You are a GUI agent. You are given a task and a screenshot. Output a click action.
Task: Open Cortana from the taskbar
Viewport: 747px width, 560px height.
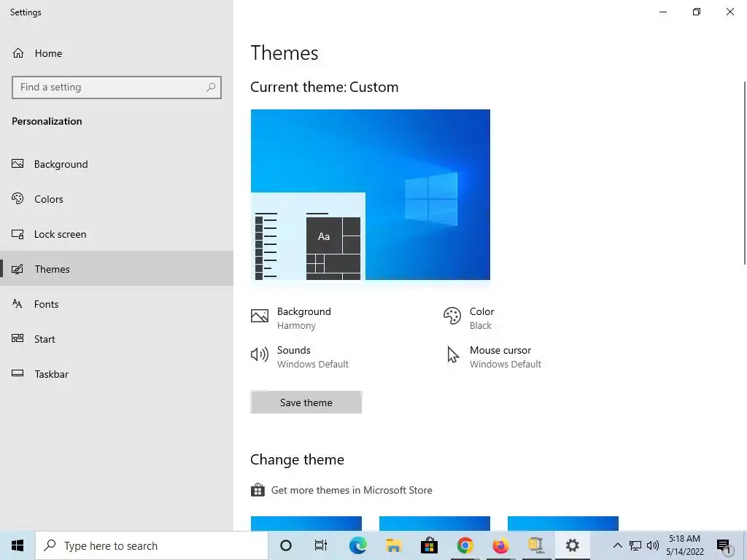tap(286, 545)
